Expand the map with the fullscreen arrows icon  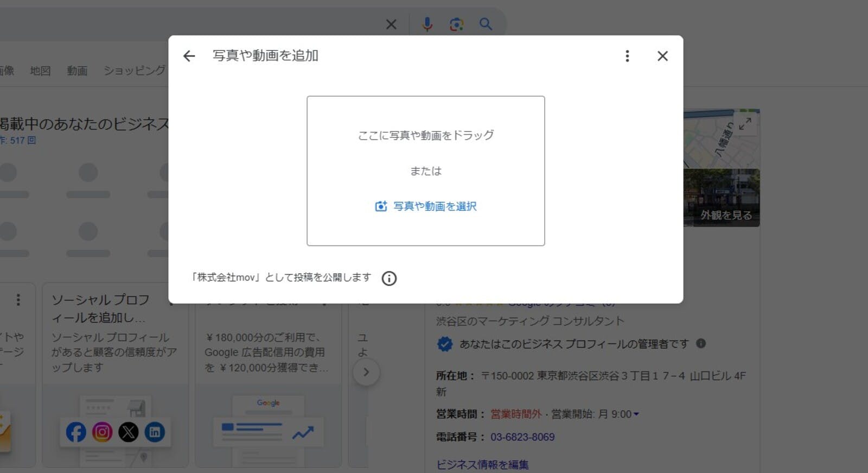point(745,123)
